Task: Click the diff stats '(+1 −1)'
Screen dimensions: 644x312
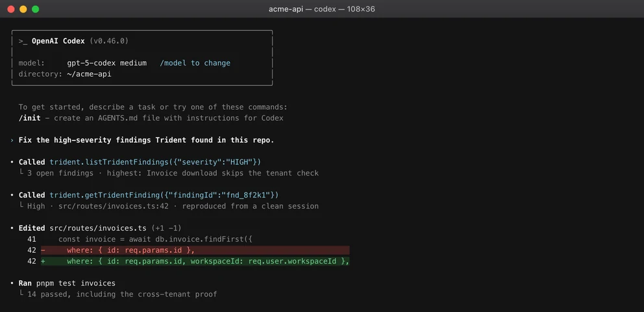Action: click(166, 228)
